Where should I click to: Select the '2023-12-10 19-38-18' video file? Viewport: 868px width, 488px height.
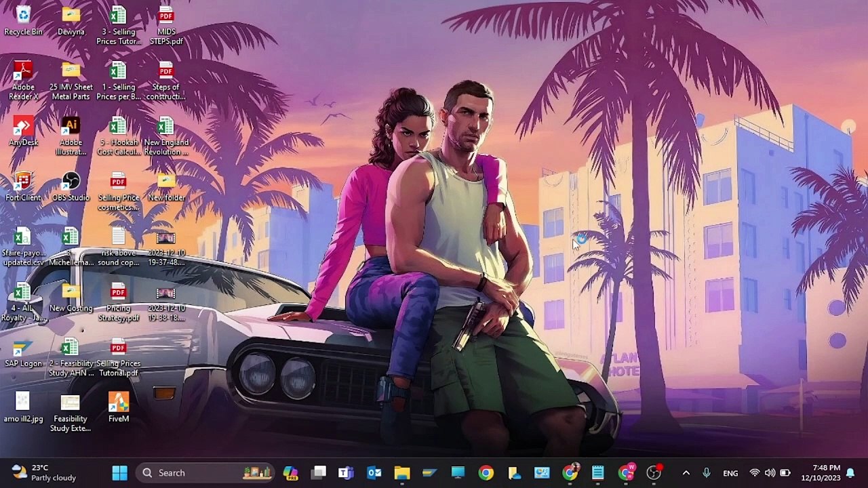pyautogui.click(x=166, y=302)
